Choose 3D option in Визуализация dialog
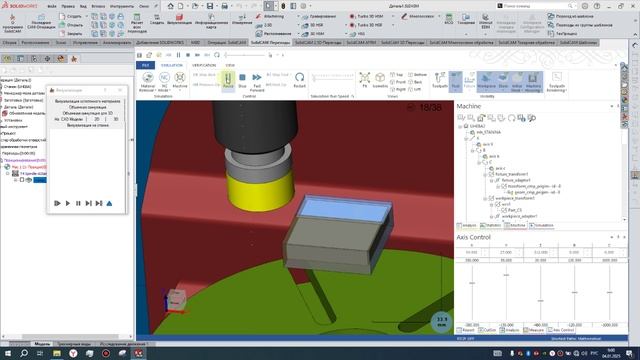Screen dimensions: 640x360 click(x=116, y=119)
